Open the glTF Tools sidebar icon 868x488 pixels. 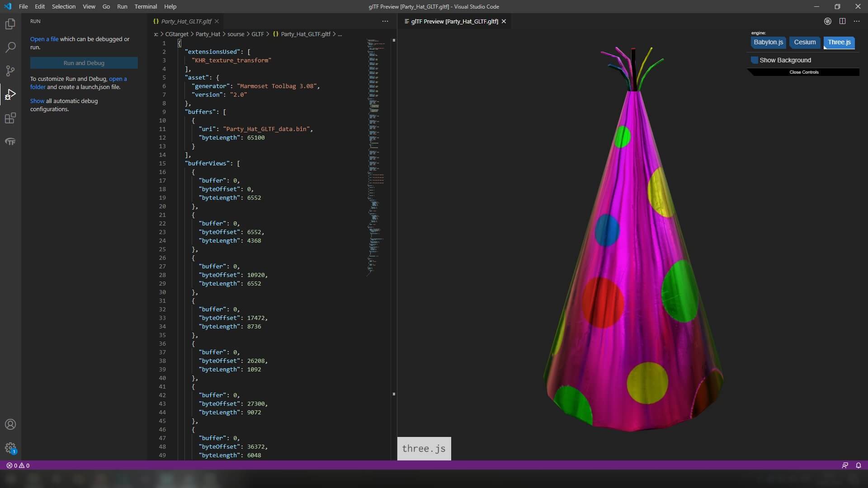[10, 142]
